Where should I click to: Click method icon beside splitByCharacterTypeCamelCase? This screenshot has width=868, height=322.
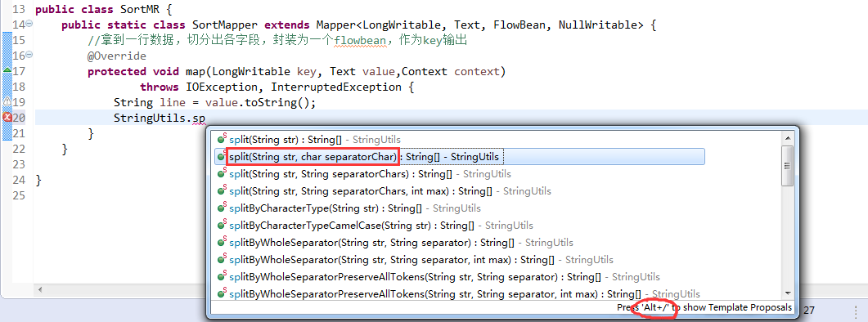pyautogui.click(x=223, y=226)
